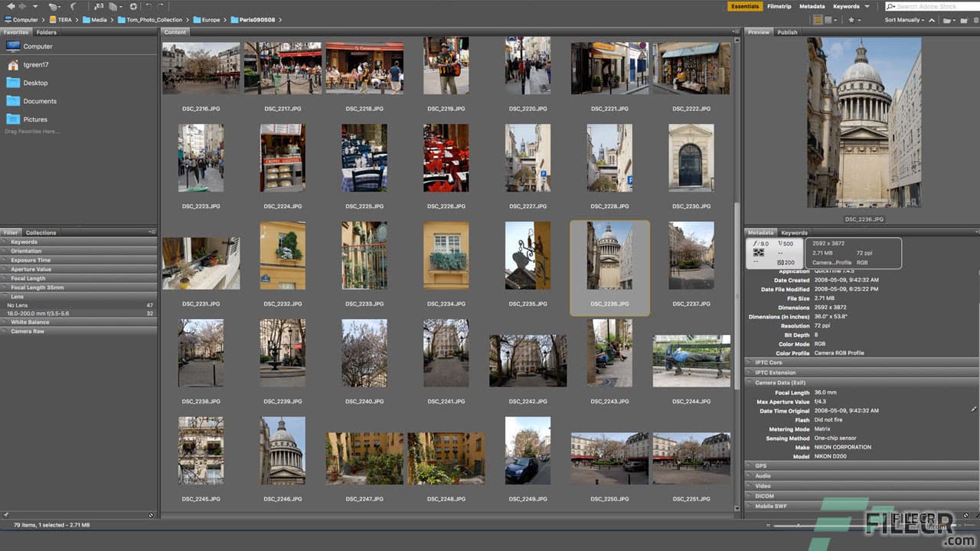Open the Sort Manually dropdown

pos(903,20)
